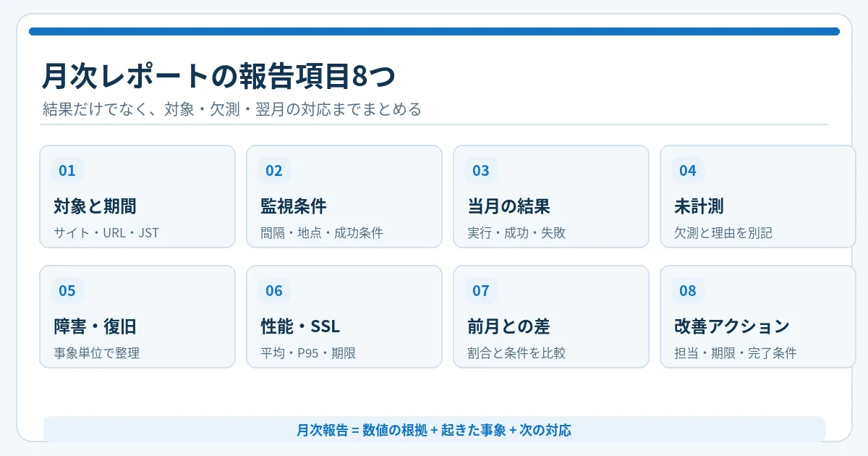Click the footer summary 月次報告 = 数値の根拠
This screenshot has width=868, height=456.
[434, 430]
